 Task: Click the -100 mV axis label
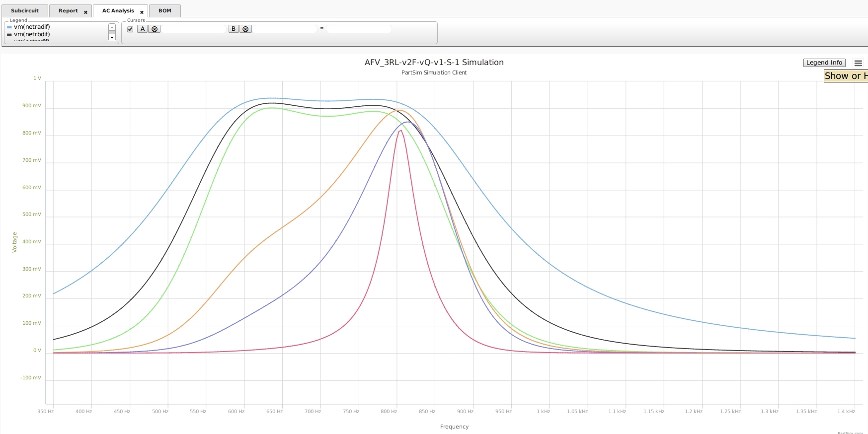[x=31, y=378]
